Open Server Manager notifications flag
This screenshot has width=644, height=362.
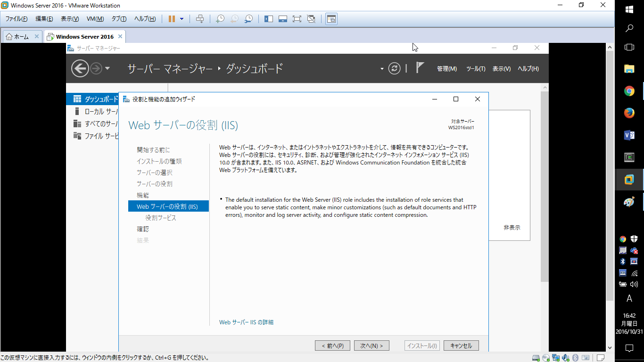click(420, 68)
